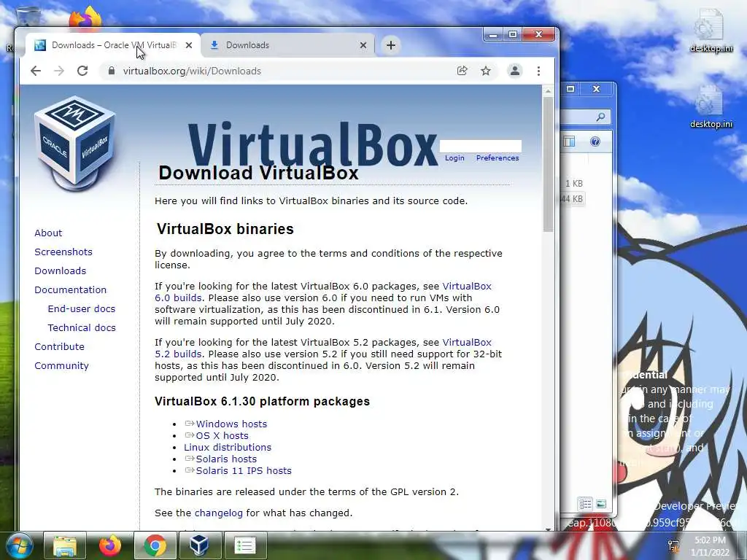
Task: Select the lower desktop.ini desktop icon
Action: (711, 107)
